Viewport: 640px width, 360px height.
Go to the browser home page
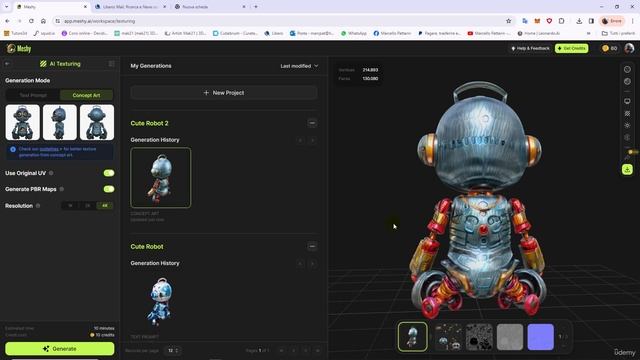[43, 21]
